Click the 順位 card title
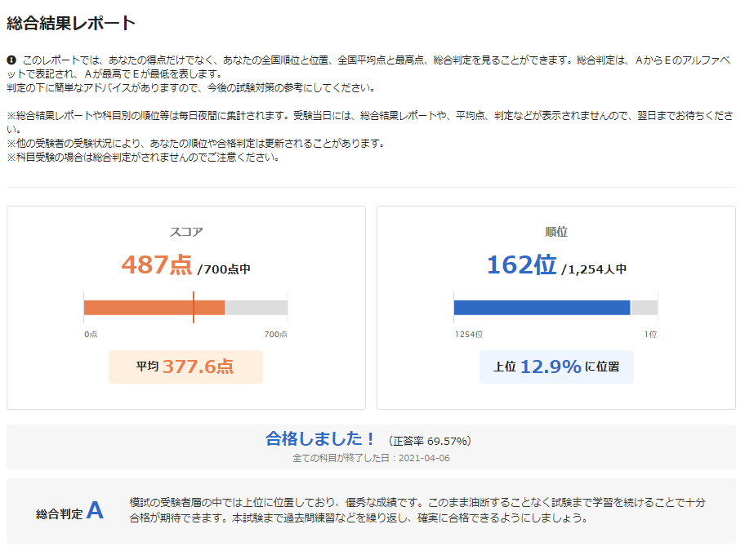745x560 pixels. [x=556, y=233]
